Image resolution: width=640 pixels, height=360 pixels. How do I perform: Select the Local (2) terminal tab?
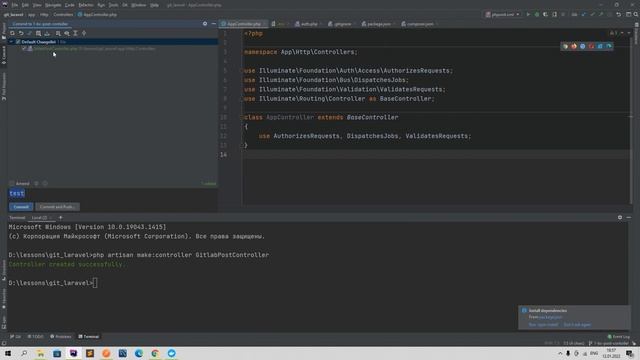click(41, 218)
